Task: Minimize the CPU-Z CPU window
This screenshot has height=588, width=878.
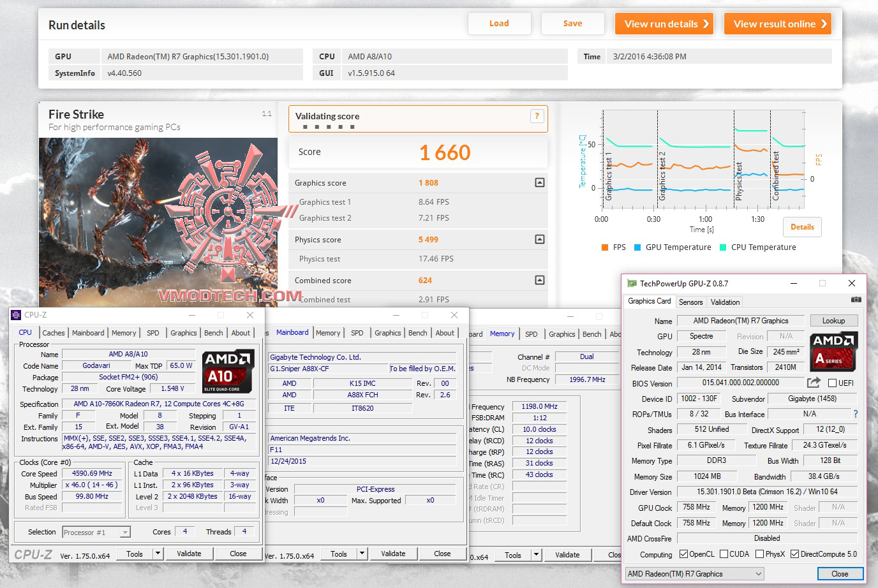Action: [192, 315]
